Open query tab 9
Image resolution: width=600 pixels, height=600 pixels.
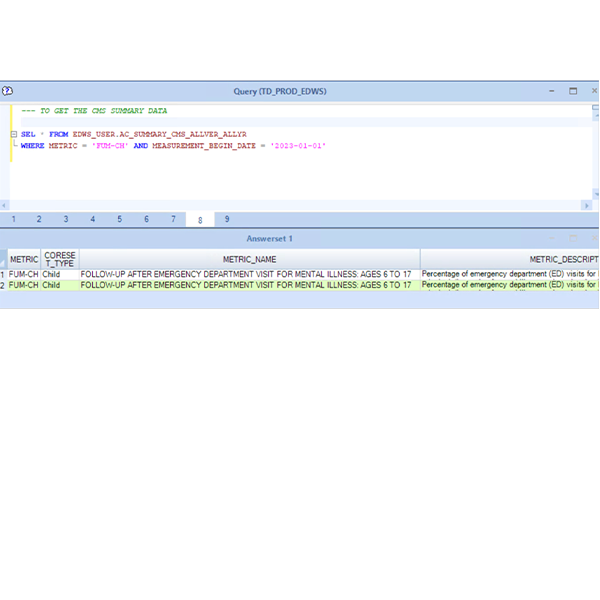coord(227,219)
